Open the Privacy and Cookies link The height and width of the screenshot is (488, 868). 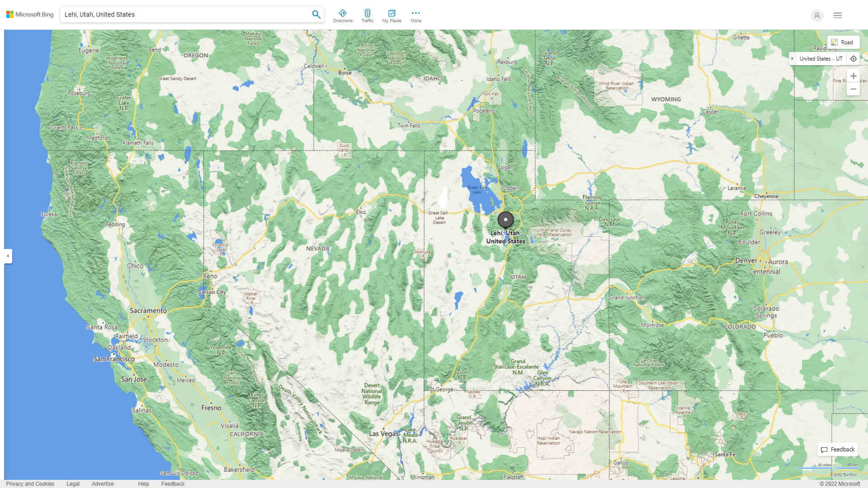30,483
